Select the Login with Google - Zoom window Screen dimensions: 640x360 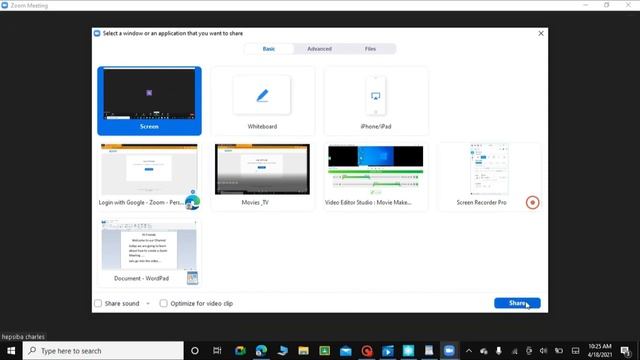[x=149, y=176]
